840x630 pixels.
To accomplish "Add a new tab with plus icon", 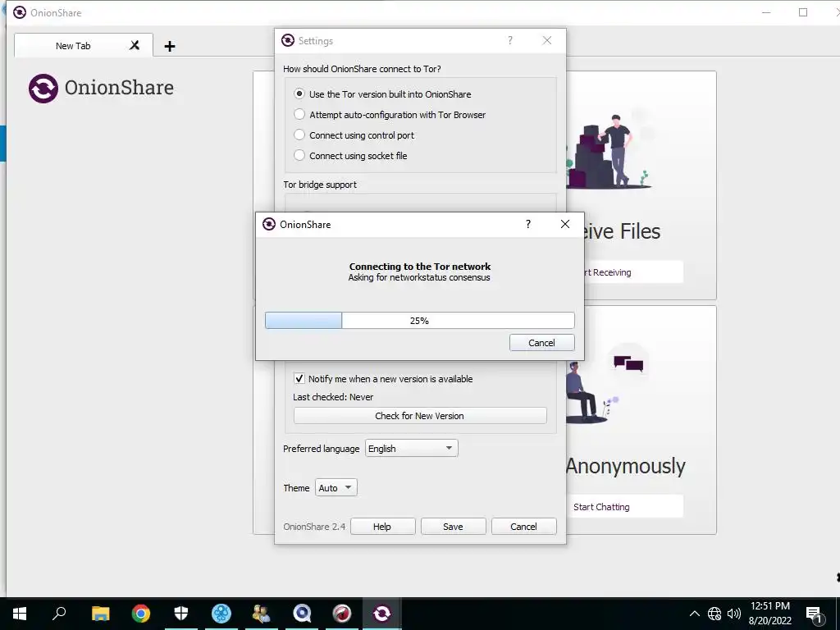I will 170,46.
